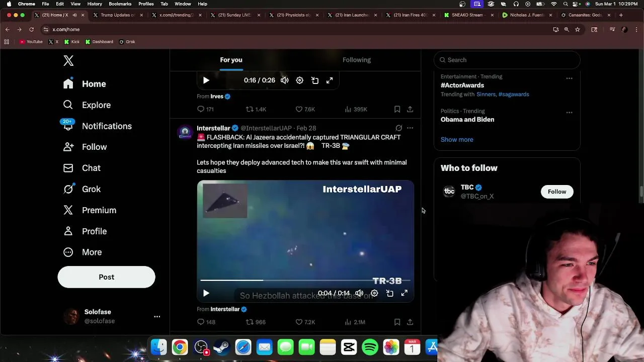
Task: Click the X search field
Action: (x=507, y=60)
